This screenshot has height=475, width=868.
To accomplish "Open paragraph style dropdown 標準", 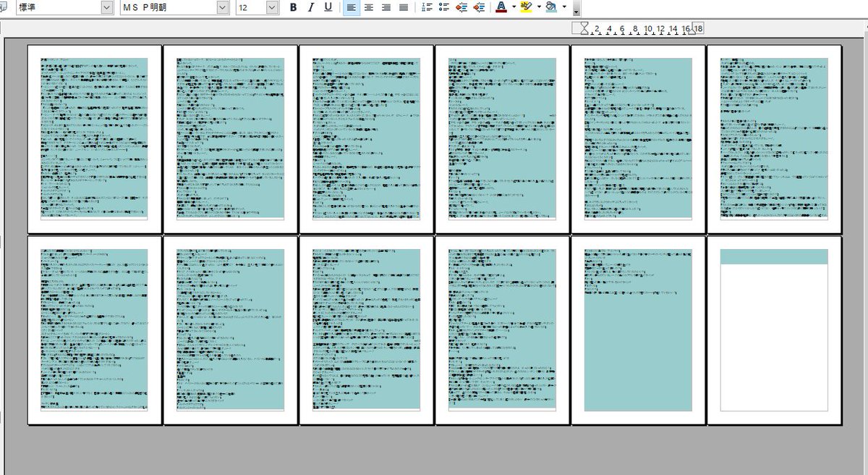I will pos(107,7).
